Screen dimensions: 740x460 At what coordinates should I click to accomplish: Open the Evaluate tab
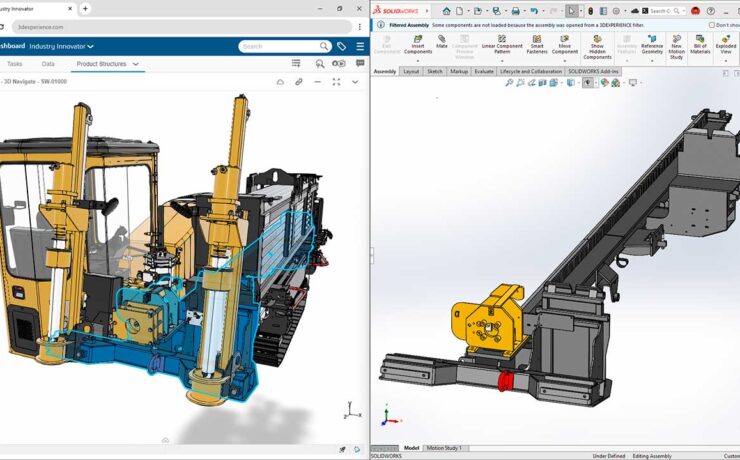tap(484, 71)
